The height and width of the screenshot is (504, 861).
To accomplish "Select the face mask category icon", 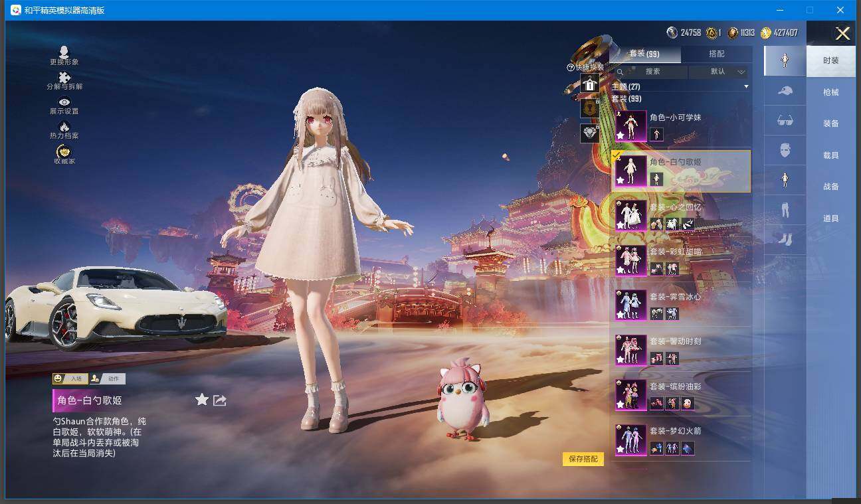I will click(x=785, y=150).
